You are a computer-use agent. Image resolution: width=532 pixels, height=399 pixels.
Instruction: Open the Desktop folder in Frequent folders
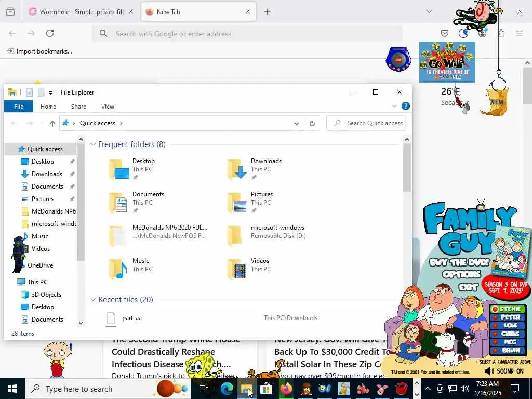tap(132, 169)
